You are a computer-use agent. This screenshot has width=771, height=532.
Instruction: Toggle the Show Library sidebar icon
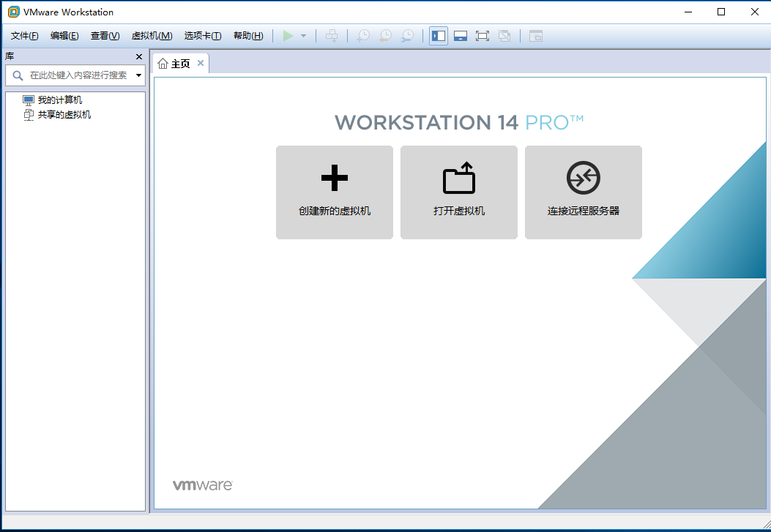click(438, 36)
